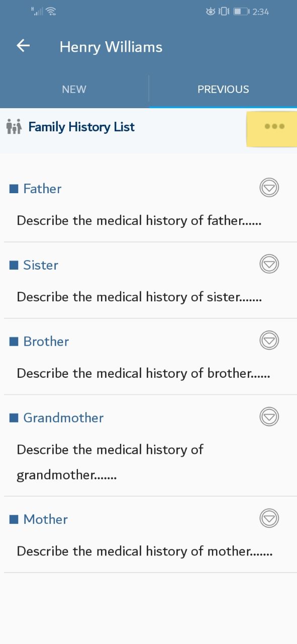Click the blue square beside Brother
297x644 pixels.
point(14,342)
